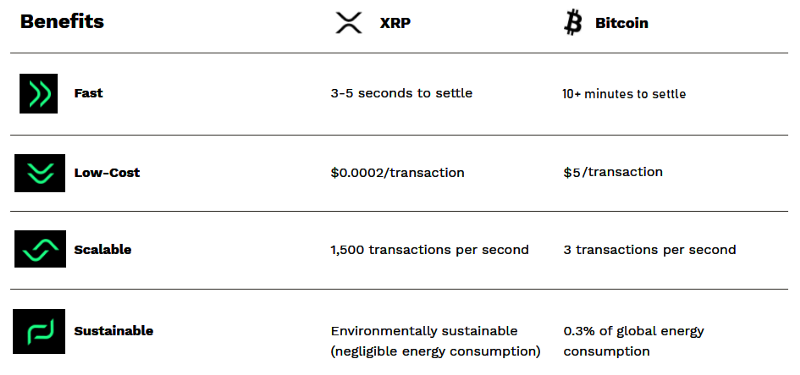The height and width of the screenshot is (375, 800).
Task: Click the Low-Cost down-chevrons icon
Action: pyautogui.click(x=40, y=173)
